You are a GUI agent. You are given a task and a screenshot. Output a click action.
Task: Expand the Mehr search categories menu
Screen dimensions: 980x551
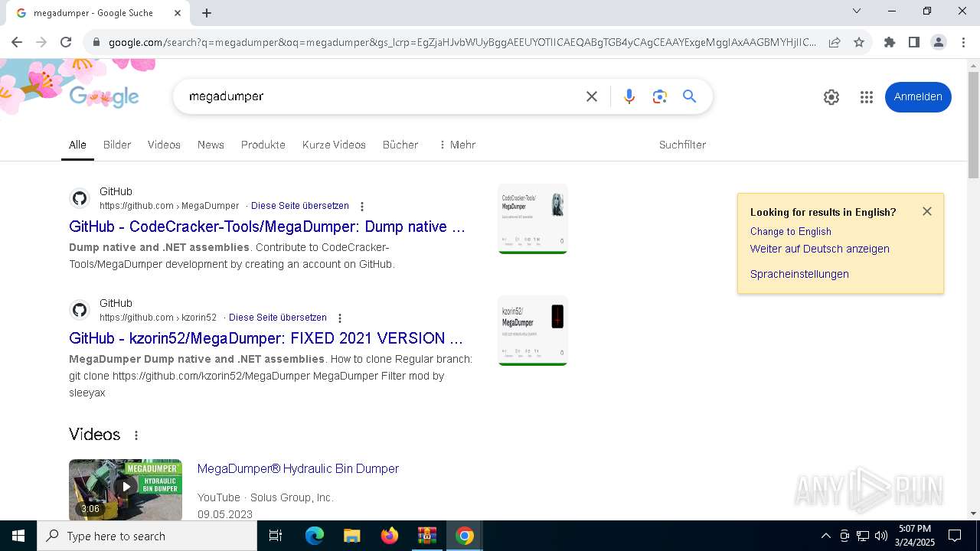pos(457,145)
